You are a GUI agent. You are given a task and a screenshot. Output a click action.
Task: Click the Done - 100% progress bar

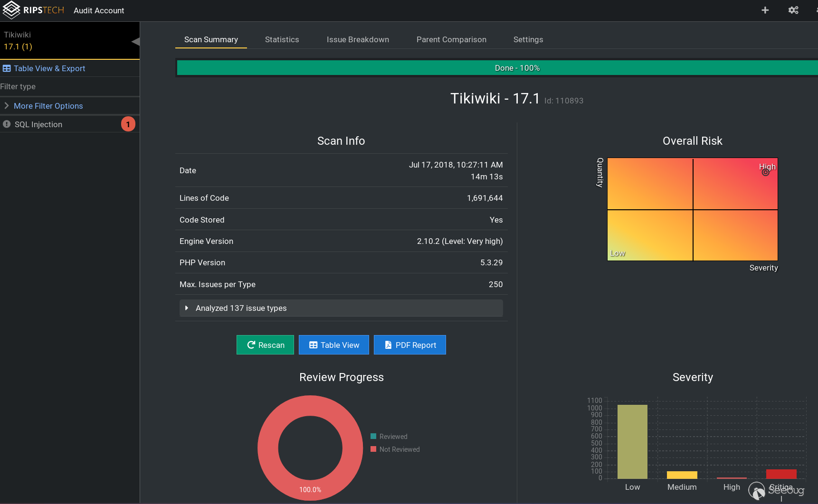click(x=497, y=68)
